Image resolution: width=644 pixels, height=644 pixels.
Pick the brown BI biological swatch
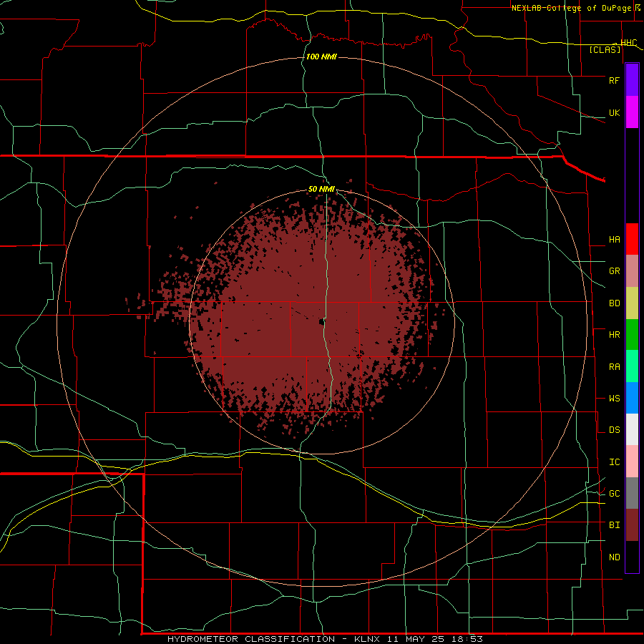tap(632, 525)
